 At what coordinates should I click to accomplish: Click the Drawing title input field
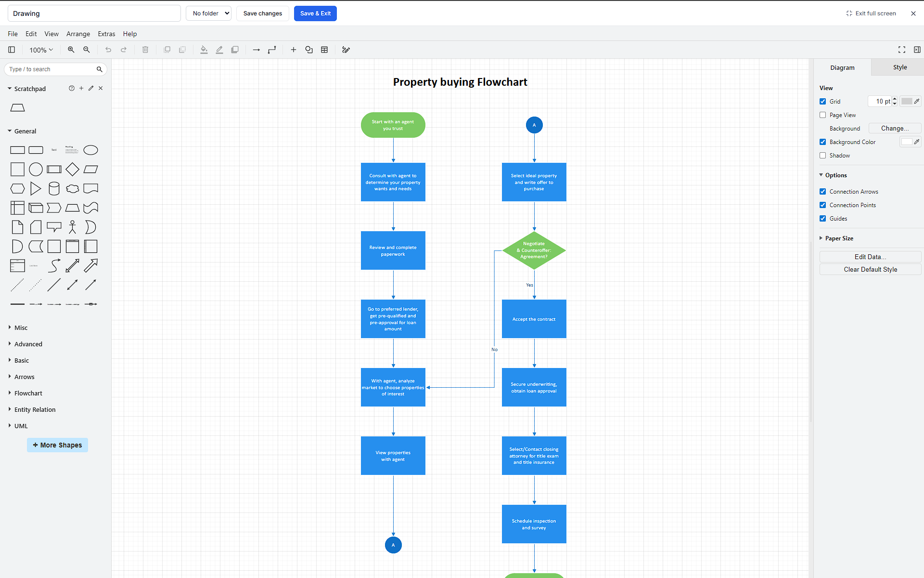click(94, 13)
